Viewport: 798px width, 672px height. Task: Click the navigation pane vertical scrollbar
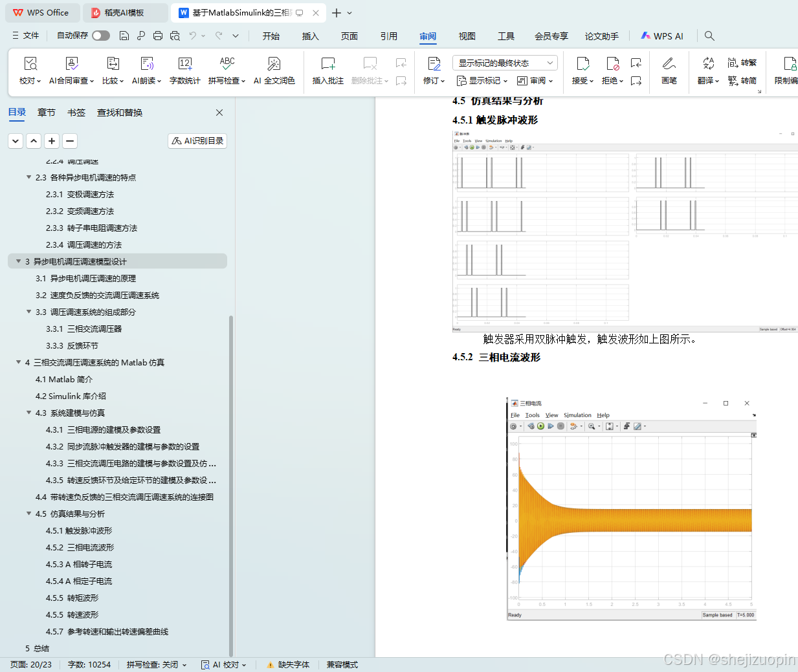[231, 485]
